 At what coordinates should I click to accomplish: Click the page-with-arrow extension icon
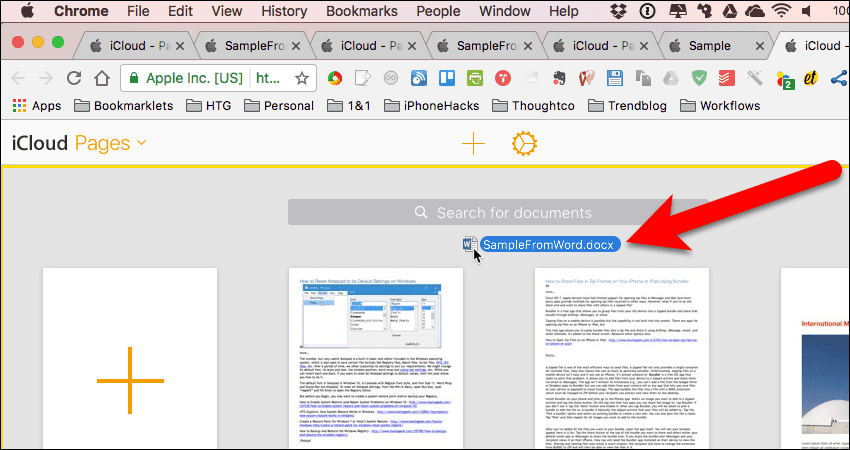point(363,79)
